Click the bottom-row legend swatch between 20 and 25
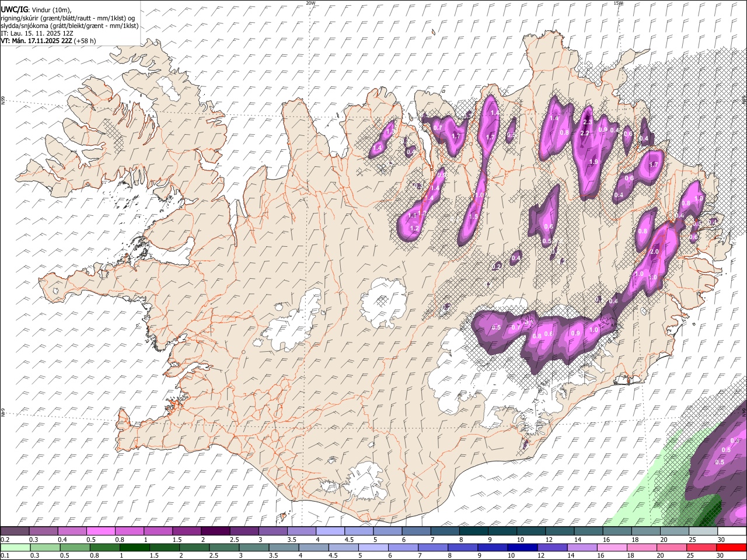 pos(671,548)
